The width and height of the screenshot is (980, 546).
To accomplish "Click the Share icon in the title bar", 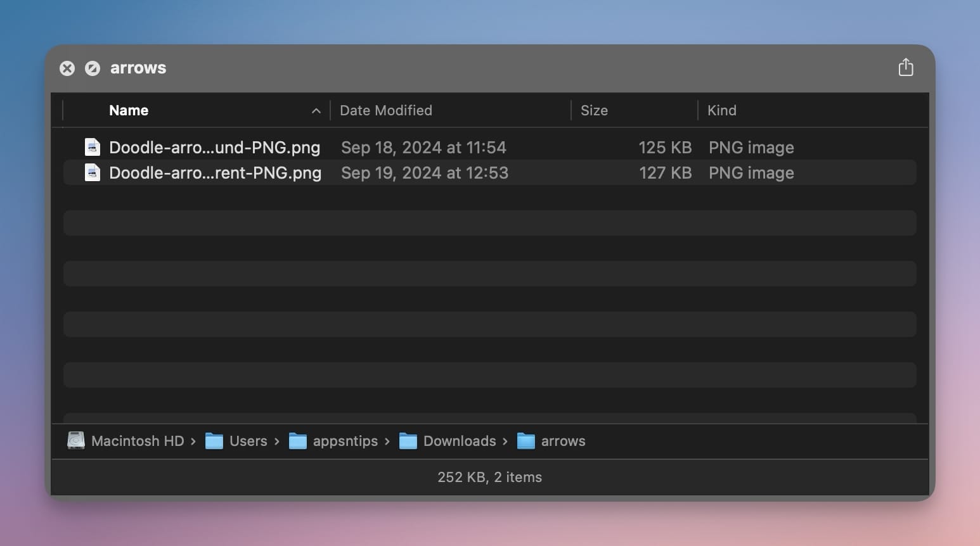I will tap(906, 67).
